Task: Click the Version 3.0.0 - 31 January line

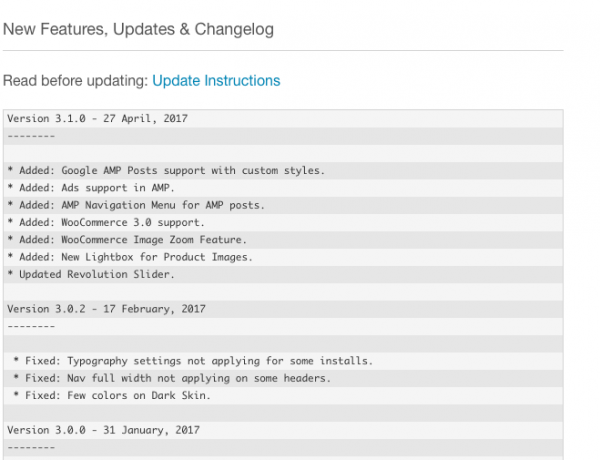Action: tap(103, 429)
